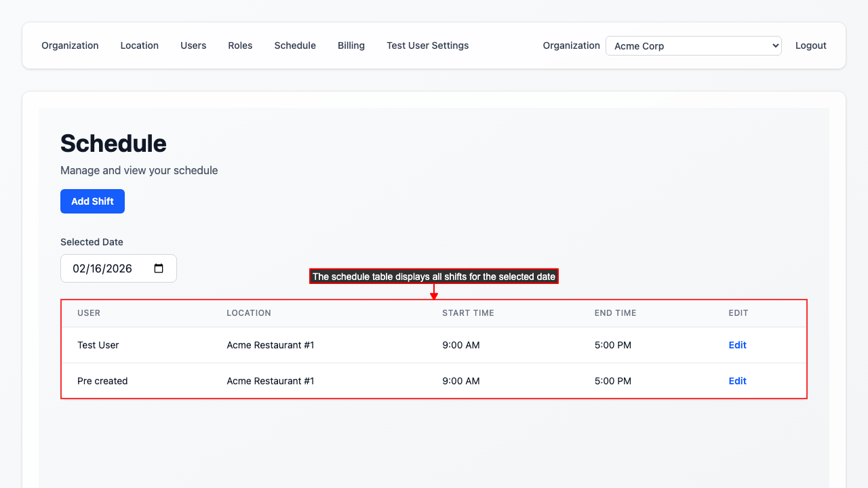
Task: Open the Organization navigation item
Action: [70, 45]
